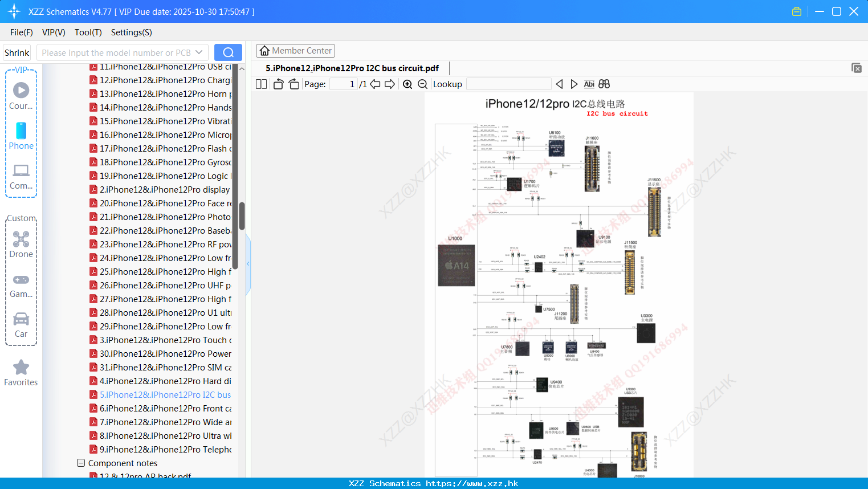
Task: Zoom out of the PDF
Action: 422,84
